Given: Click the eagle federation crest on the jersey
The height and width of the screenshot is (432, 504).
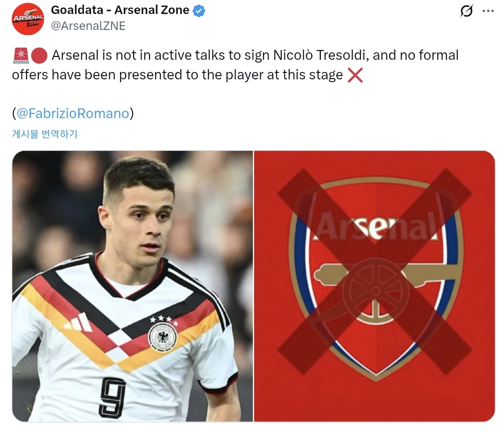Looking at the screenshot, I should tap(162, 337).
